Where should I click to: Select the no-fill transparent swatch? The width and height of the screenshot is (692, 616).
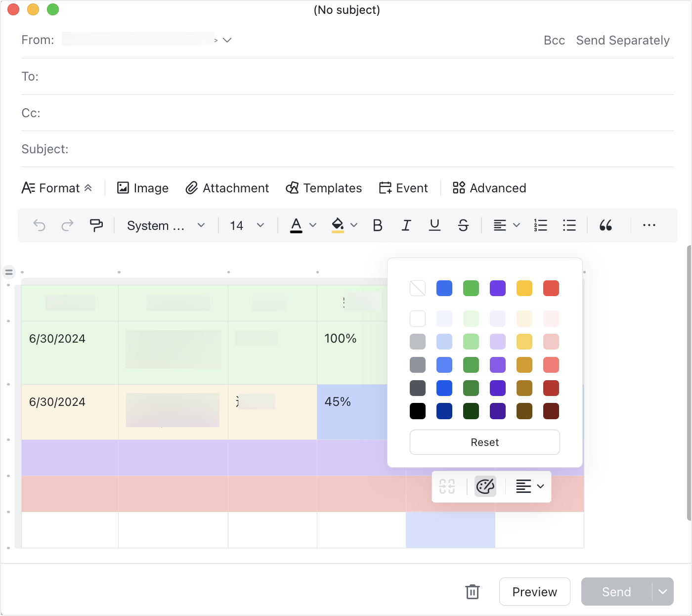coord(418,288)
